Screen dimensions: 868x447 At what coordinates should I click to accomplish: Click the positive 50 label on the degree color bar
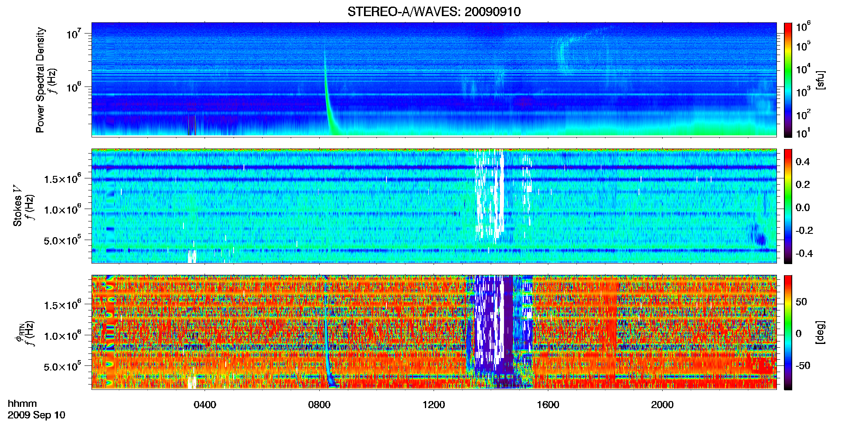click(x=801, y=302)
